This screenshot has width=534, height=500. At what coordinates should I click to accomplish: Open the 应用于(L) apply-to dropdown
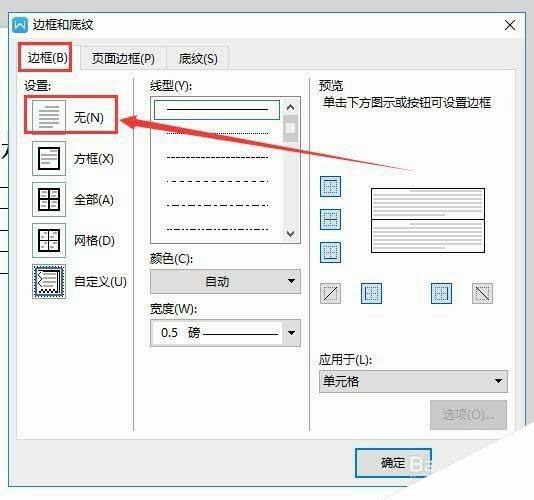click(x=413, y=381)
